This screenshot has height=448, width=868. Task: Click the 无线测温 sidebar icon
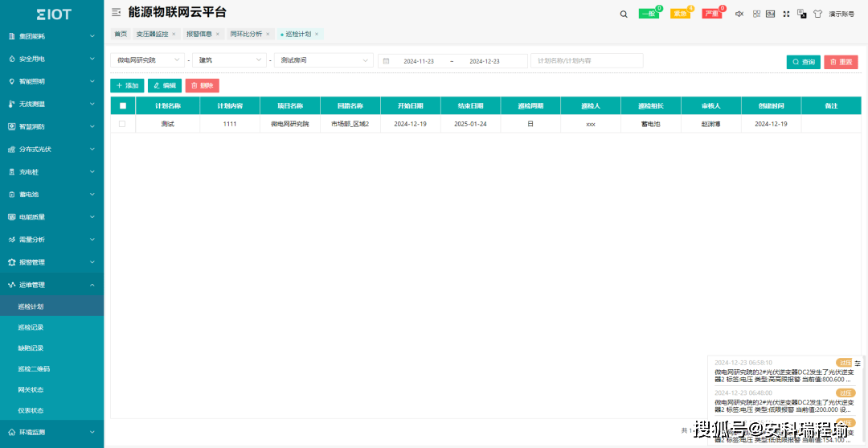[11, 104]
